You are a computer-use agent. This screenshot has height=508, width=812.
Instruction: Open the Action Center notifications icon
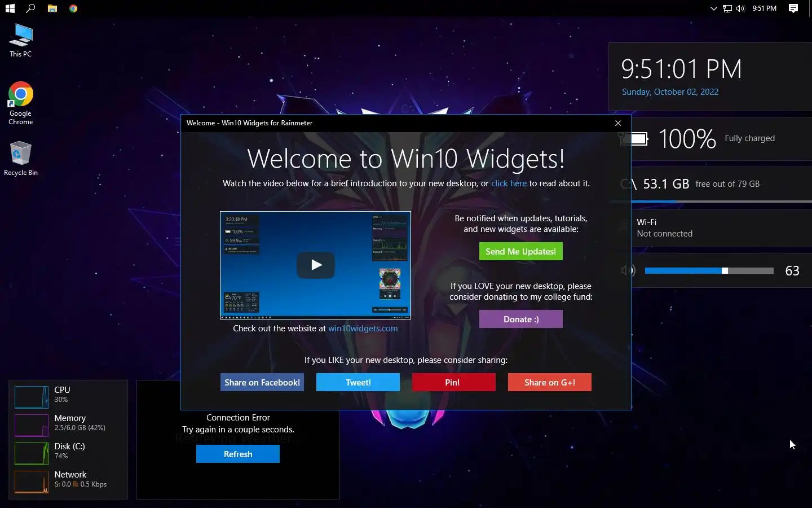point(793,8)
